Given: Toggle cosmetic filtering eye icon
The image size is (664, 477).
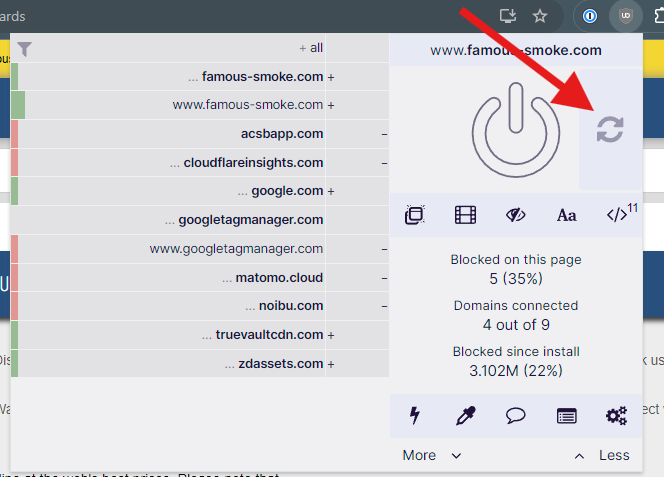Looking at the screenshot, I should coord(515,215).
